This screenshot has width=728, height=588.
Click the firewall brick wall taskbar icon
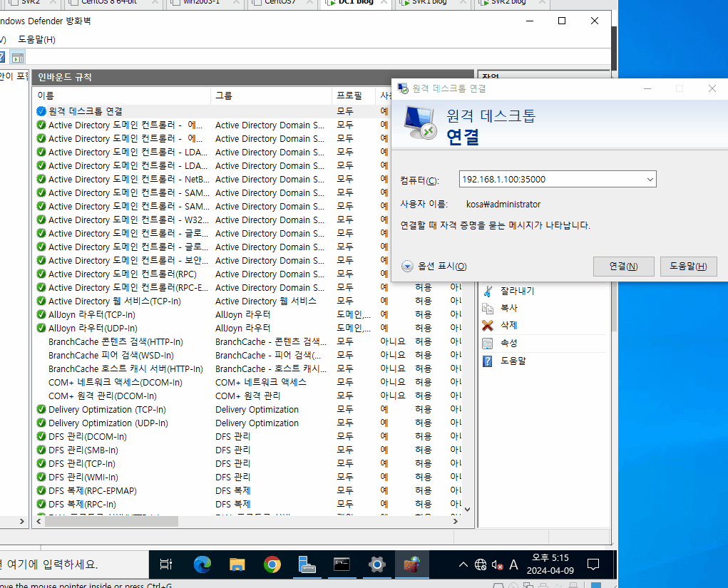412,564
